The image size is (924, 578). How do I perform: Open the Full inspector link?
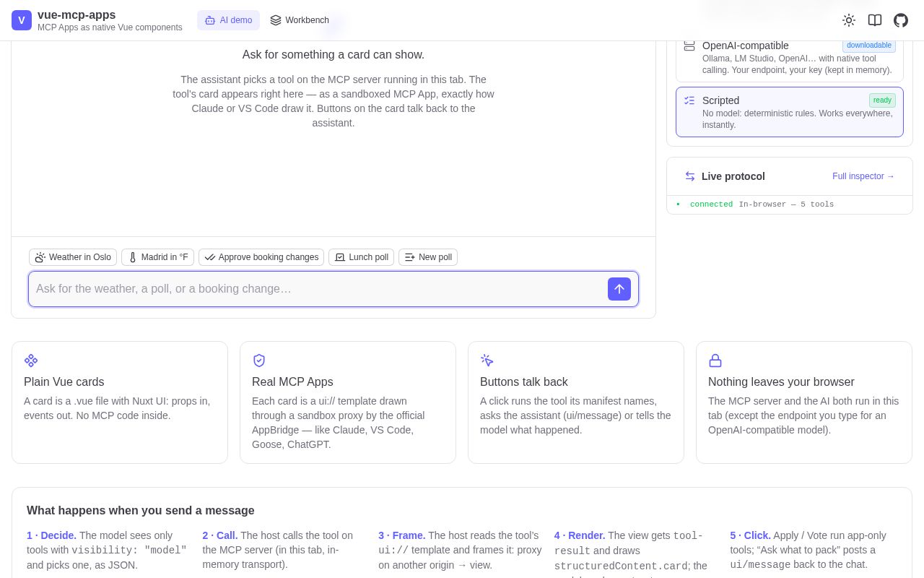863,176
